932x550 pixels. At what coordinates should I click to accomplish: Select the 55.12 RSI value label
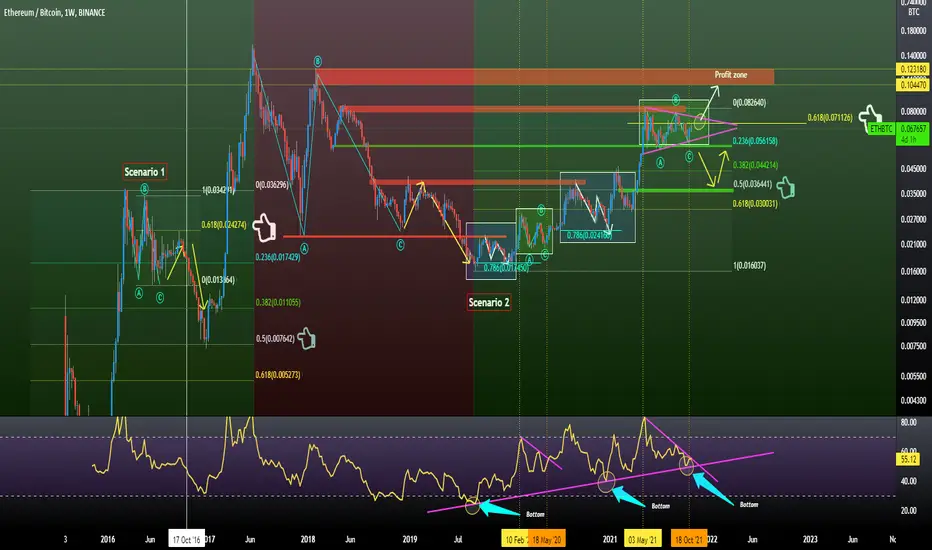(909, 459)
